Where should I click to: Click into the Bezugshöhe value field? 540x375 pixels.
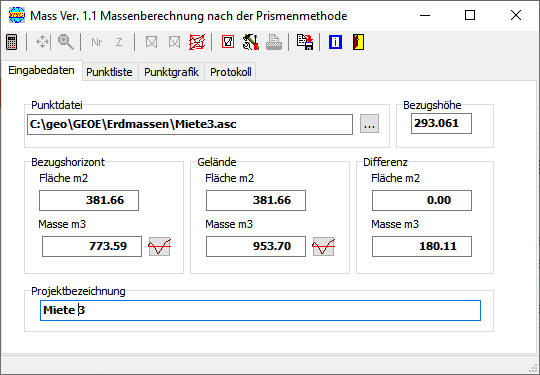click(x=441, y=124)
